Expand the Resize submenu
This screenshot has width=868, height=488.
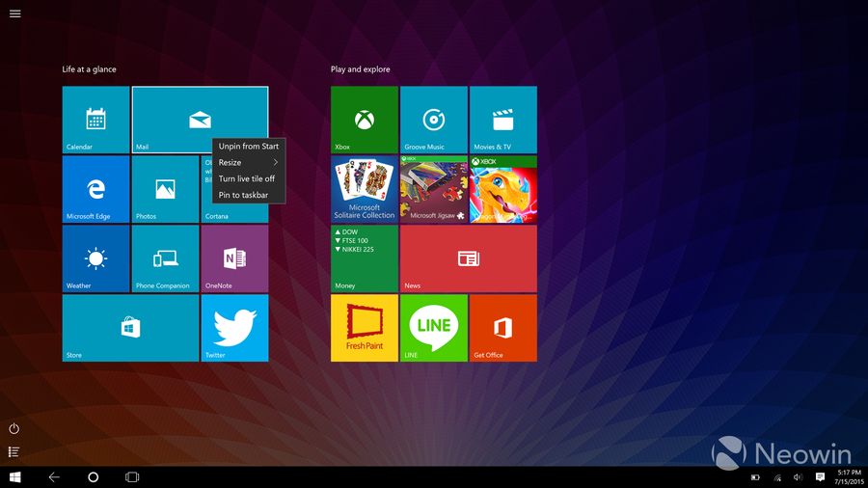[249, 162]
